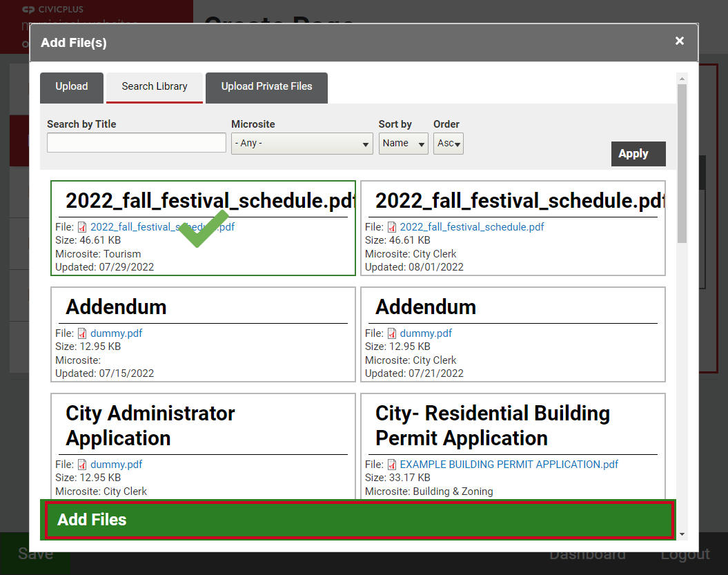Click 'Updated: 08/01/2022' text
The width and height of the screenshot is (728, 575).
click(414, 267)
